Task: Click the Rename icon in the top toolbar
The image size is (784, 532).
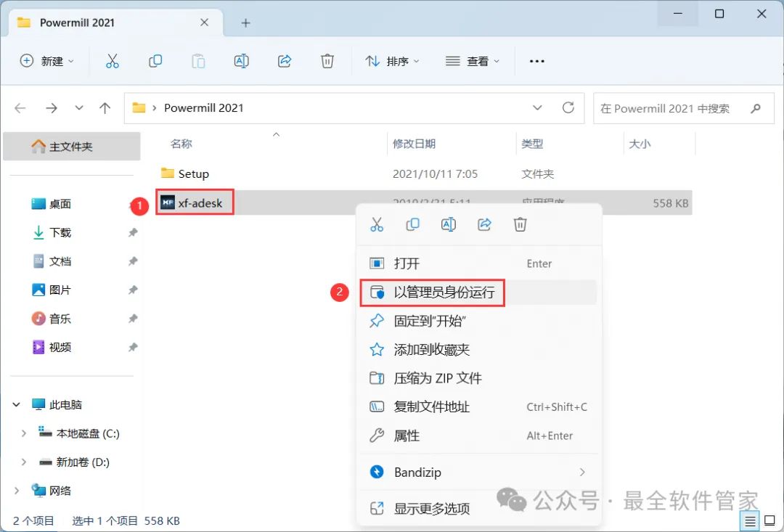Action: tap(242, 61)
